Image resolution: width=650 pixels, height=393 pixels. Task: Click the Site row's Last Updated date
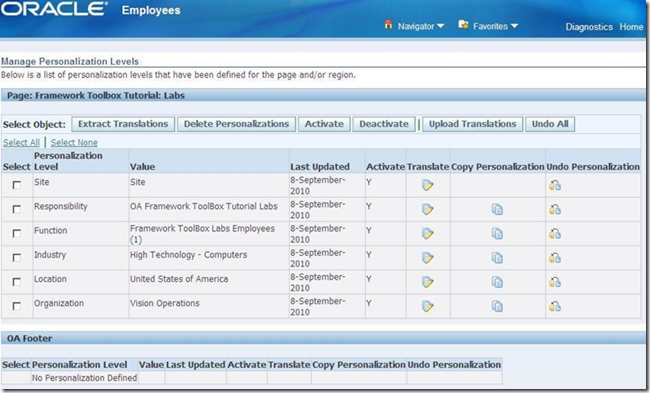click(318, 185)
